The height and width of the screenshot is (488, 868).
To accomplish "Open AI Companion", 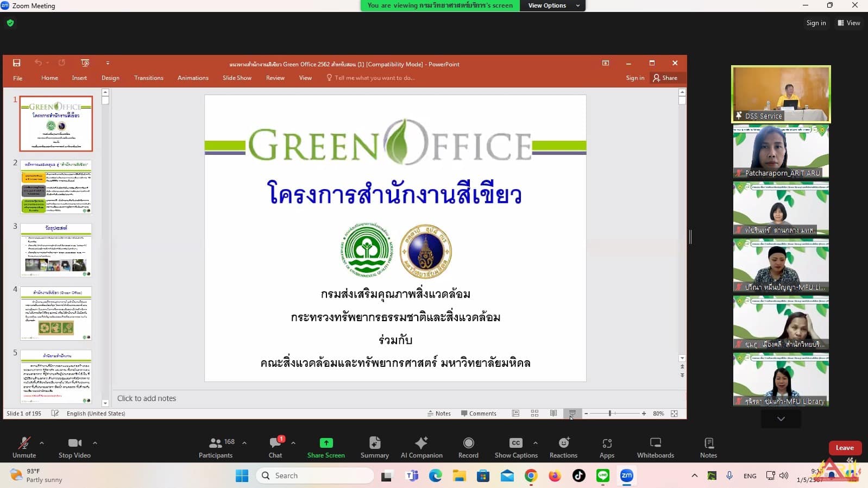I will pyautogui.click(x=422, y=448).
